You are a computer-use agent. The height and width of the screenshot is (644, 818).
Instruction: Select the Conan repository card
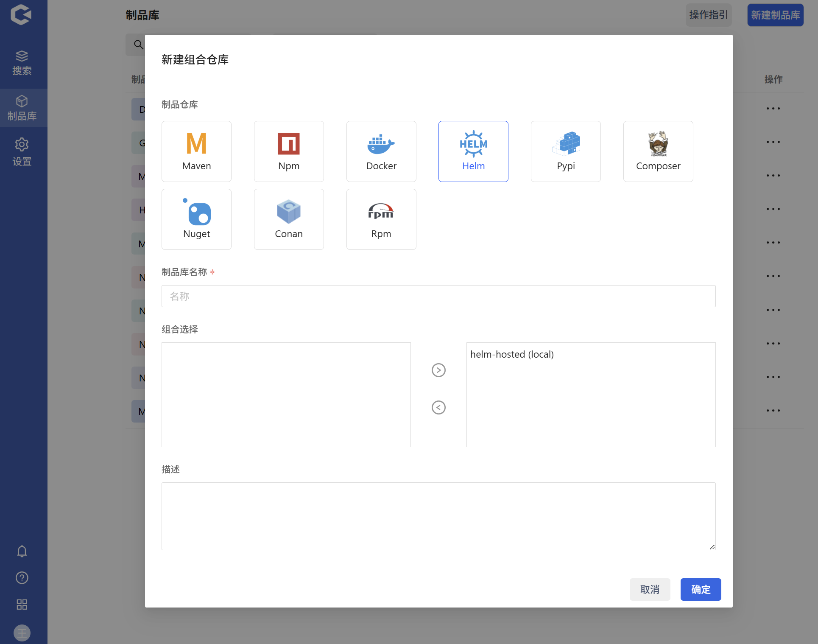[289, 219]
